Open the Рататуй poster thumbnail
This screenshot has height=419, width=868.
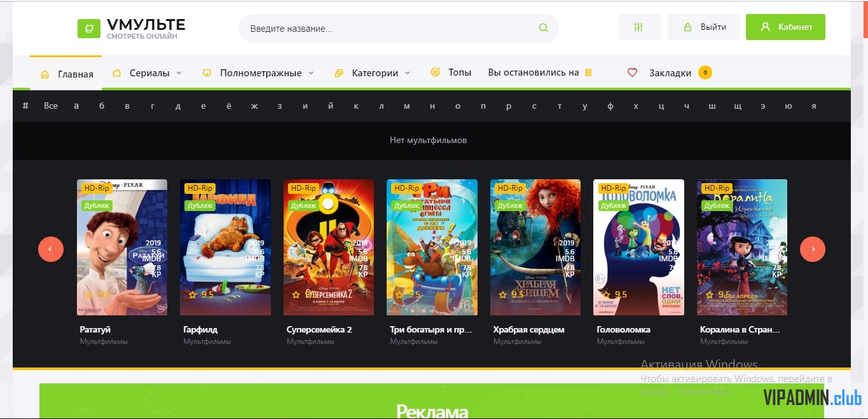[x=122, y=247]
